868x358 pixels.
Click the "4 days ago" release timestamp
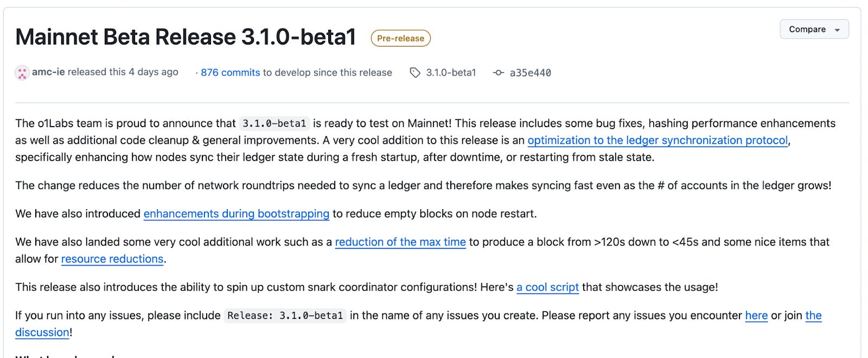tap(154, 72)
